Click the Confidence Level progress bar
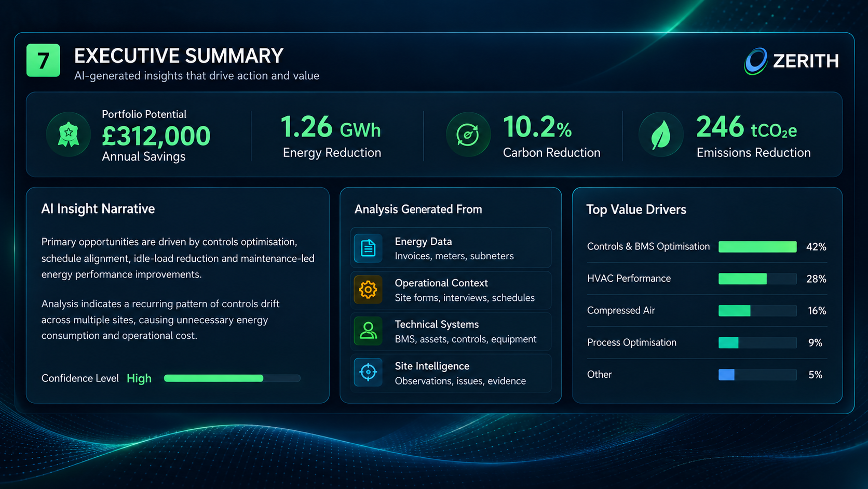The image size is (868, 489). click(x=232, y=378)
